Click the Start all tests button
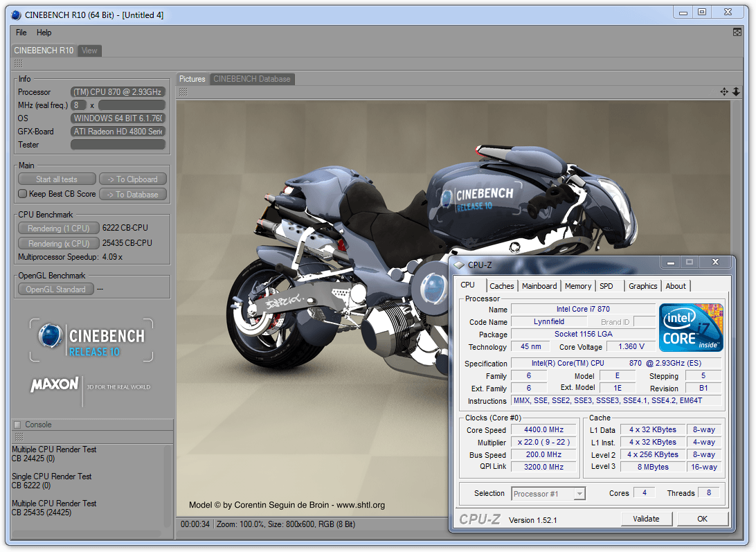756x552 pixels. 57,179
